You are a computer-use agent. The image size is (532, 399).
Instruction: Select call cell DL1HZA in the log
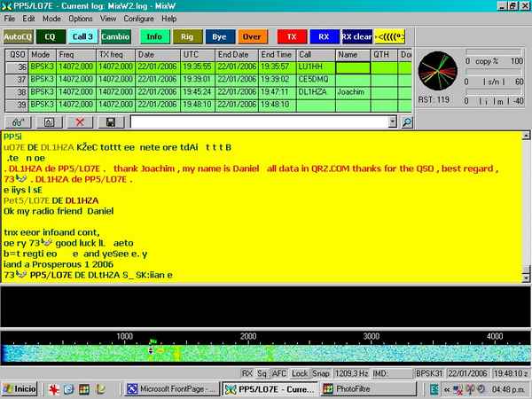(x=316, y=92)
